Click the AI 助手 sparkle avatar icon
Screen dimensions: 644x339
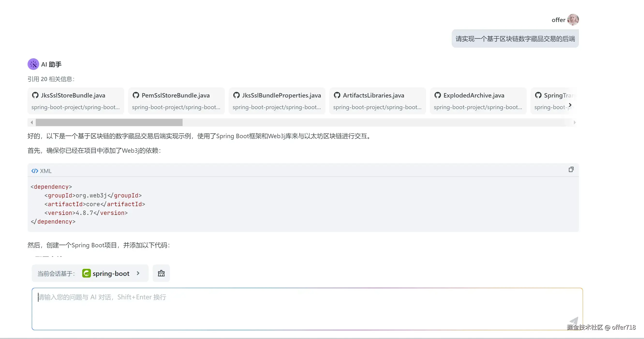click(33, 64)
